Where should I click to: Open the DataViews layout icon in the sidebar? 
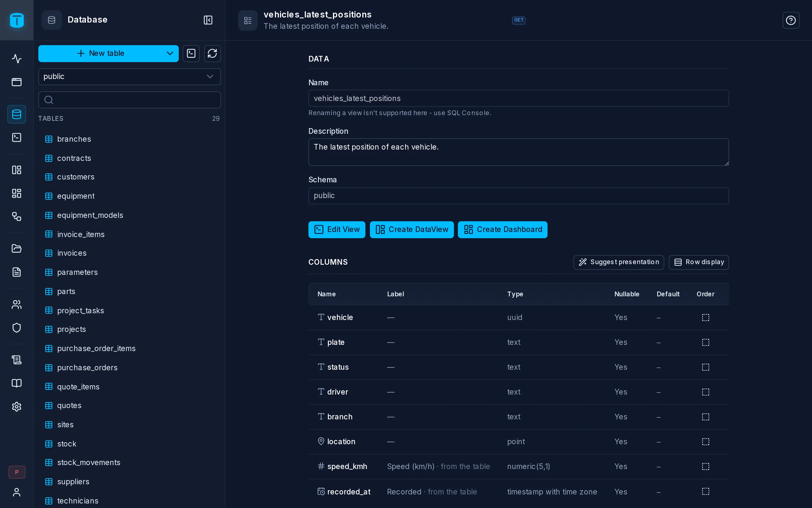(16, 170)
